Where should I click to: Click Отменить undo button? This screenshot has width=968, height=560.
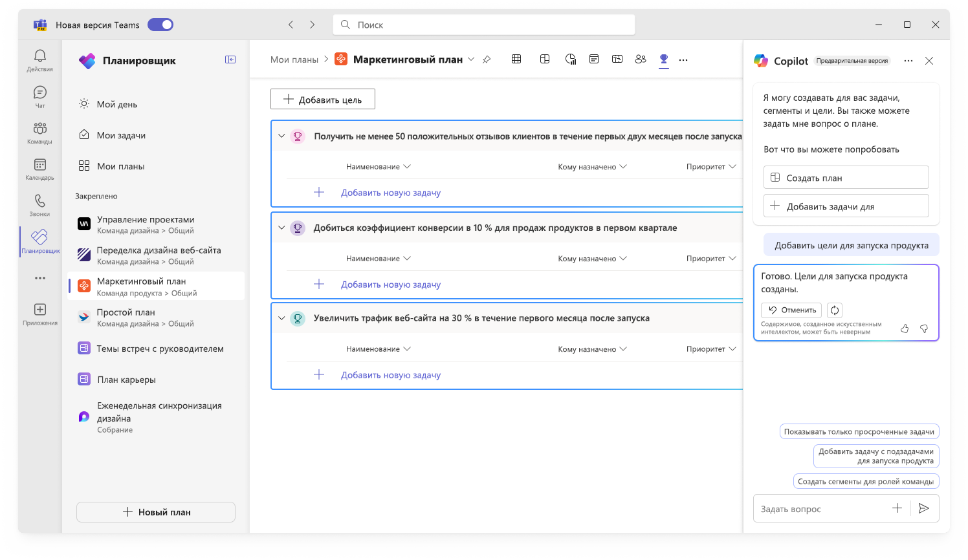[791, 310]
